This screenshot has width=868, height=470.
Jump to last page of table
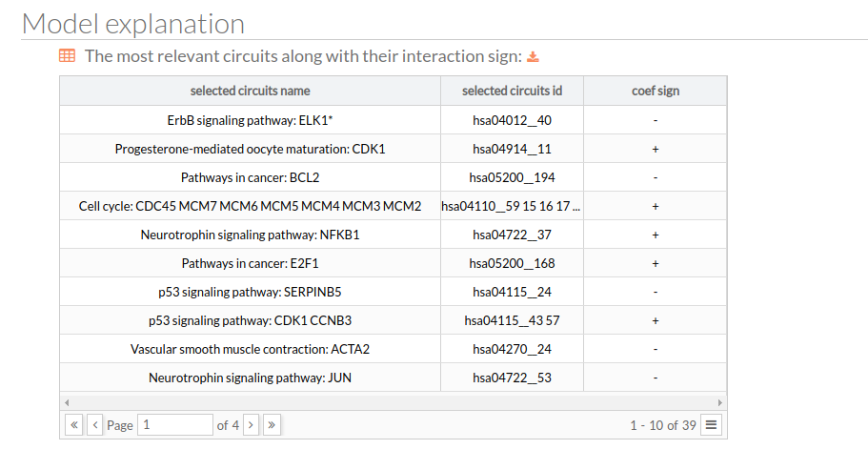tap(272, 425)
